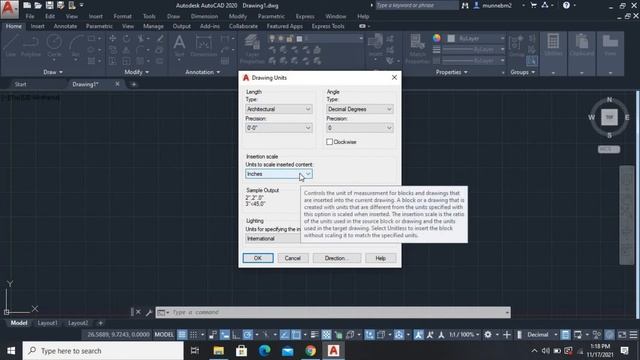Toggle ortho mode in status bar

point(236,335)
